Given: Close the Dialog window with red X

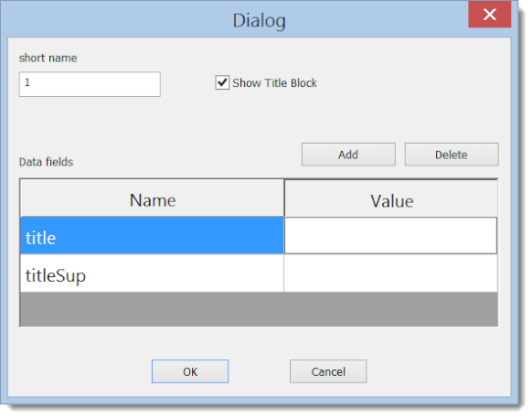Looking at the screenshot, I should (x=489, y=15).
